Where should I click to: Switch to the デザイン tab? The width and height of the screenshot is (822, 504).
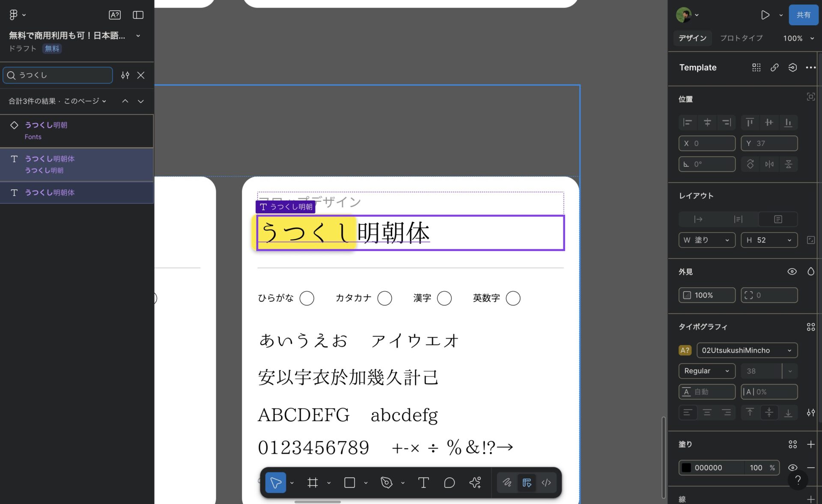point(692,38)
